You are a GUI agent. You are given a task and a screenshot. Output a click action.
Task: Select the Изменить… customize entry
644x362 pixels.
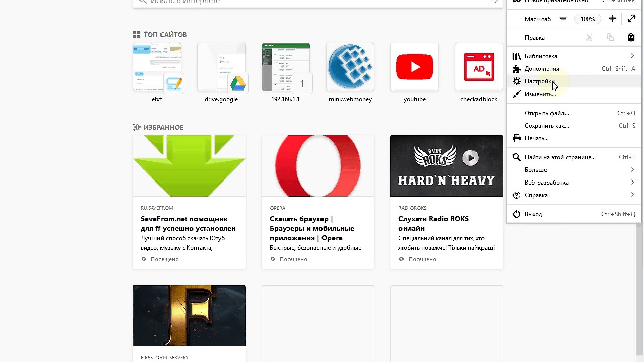pos(574,94)
